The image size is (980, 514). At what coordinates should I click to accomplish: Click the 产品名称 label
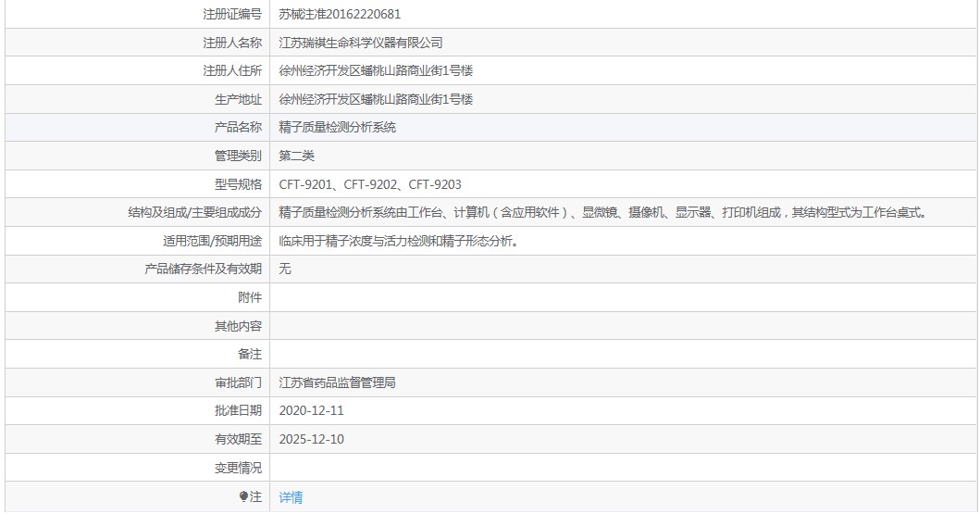[x=238, y=128]
